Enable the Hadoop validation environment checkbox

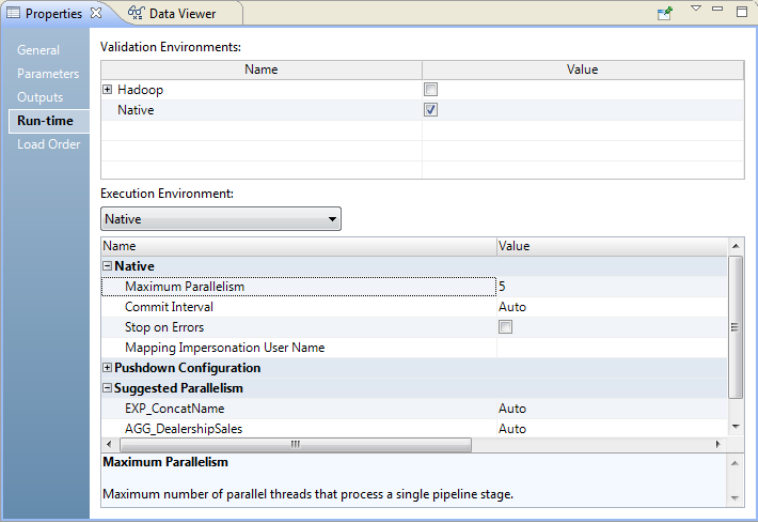(x=431, y=90)
